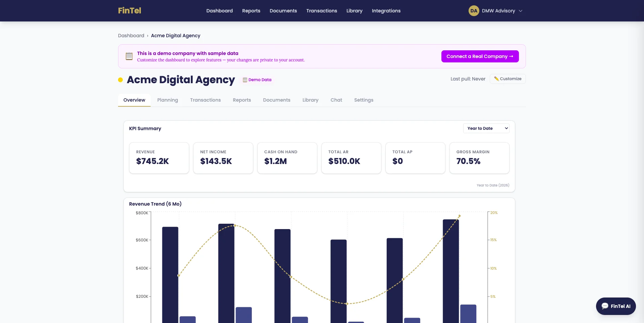Open Transactions from the navigation bar

(x=321, y=11)
